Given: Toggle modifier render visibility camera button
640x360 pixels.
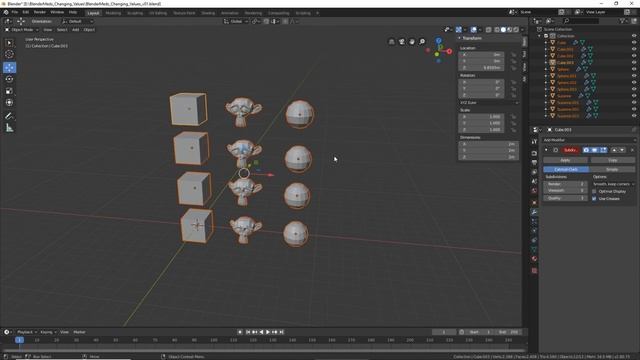Looking at the screenshot, I should (586, 150).
